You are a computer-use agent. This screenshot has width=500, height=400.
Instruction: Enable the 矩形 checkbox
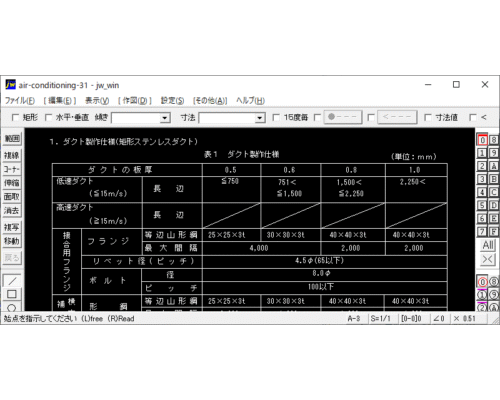(15, 117)
